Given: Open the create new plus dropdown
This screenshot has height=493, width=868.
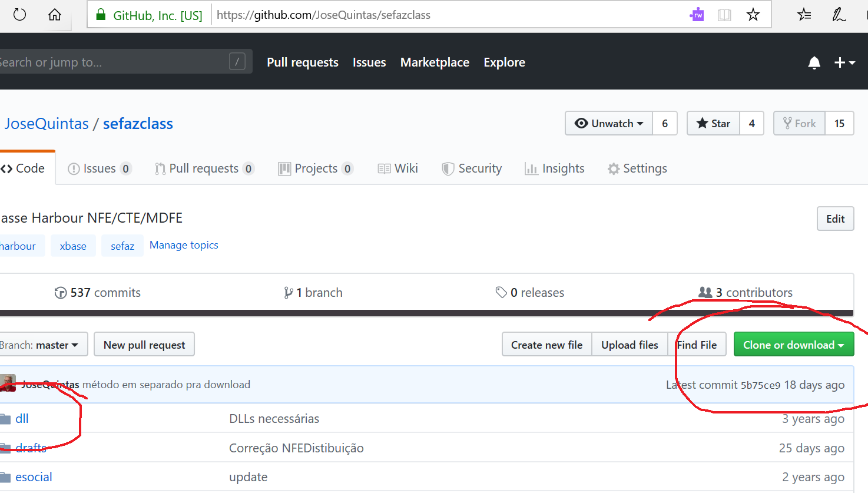Looking at the screenshot, I should (x=844, y=62).
